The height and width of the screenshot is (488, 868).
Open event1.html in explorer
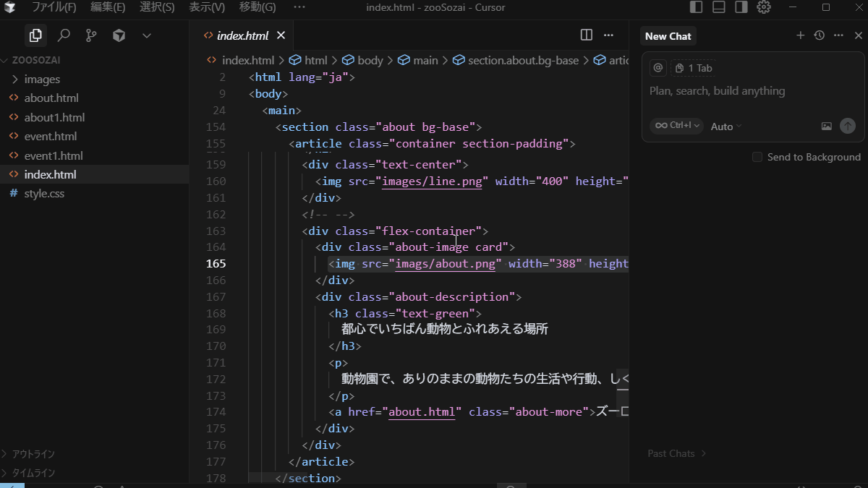95,155
